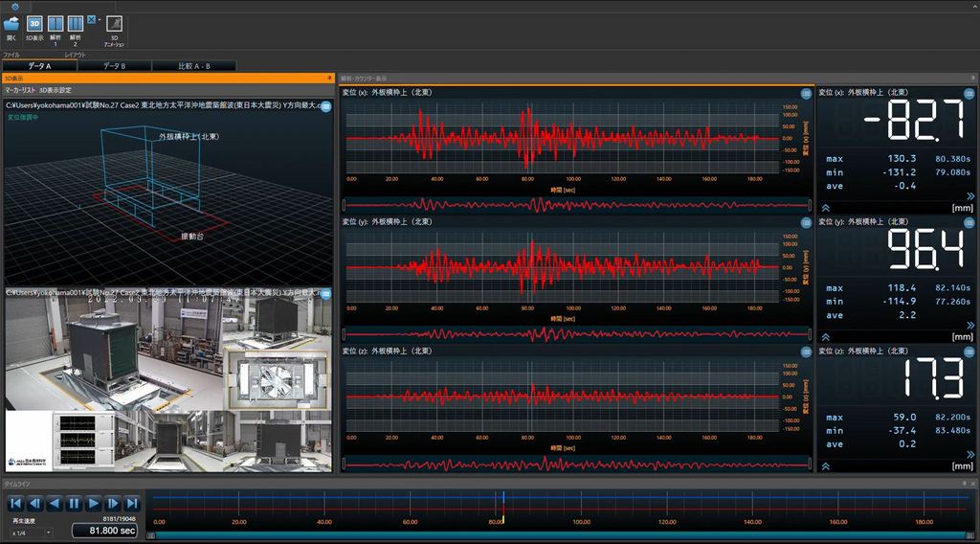
Task: Click the timeline horizontal scrollbar
Action: coord(561,536)
